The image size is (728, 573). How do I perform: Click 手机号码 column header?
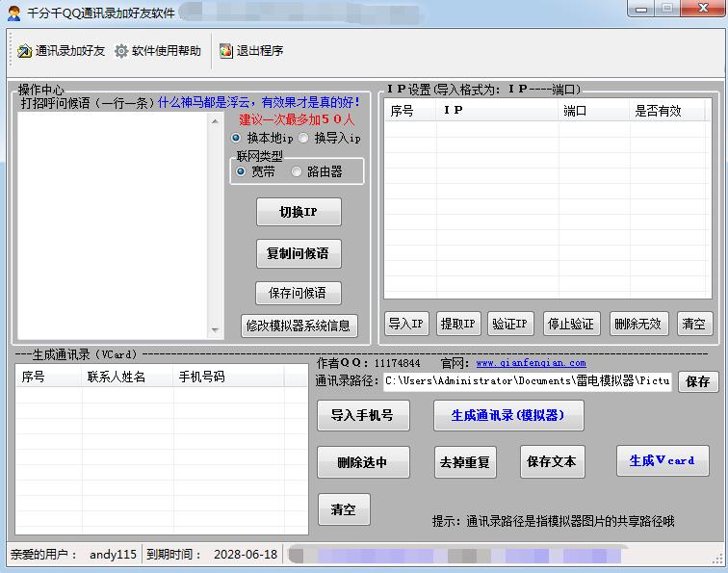click(228, 377)
